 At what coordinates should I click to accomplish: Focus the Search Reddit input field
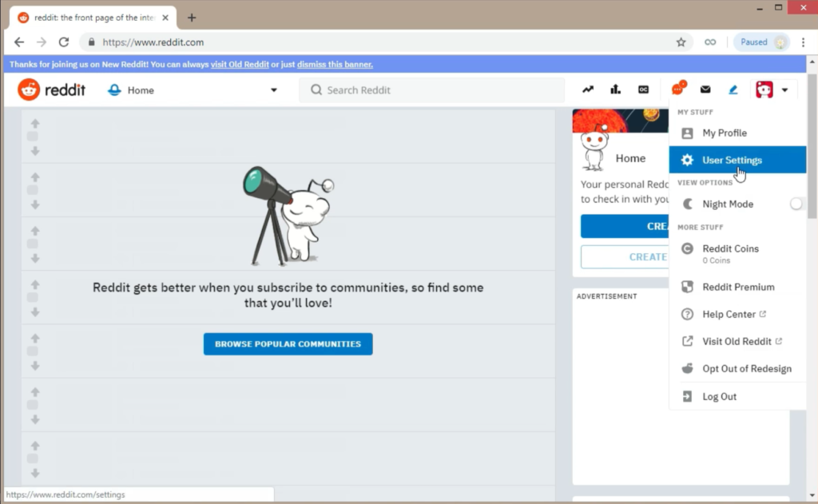point(432,89)
